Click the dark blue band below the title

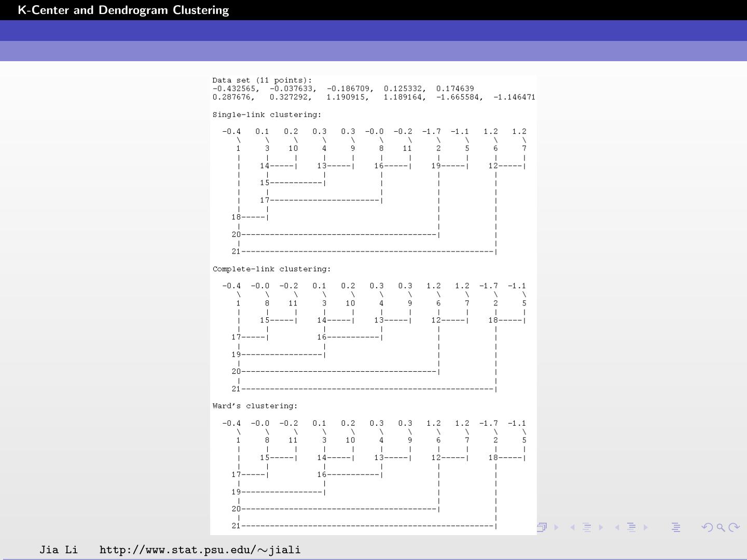click(374, 31)
